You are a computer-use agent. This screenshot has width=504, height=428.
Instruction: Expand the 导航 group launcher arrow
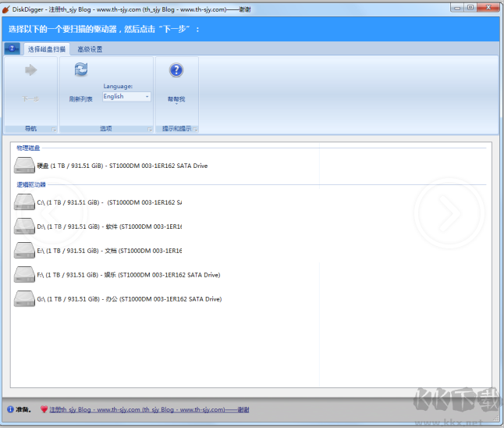click(54, 130)
